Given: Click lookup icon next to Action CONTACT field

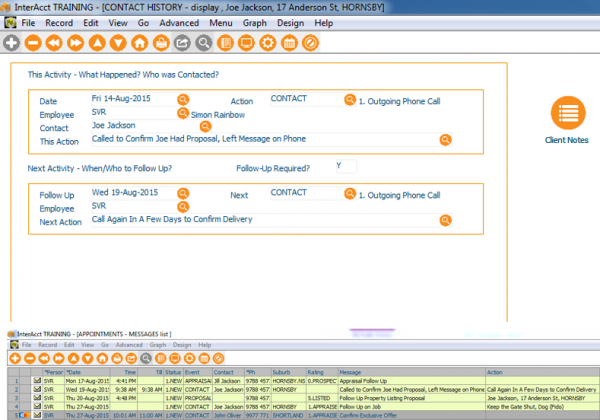Looking at the screenshot, I should tap(350, 99).
